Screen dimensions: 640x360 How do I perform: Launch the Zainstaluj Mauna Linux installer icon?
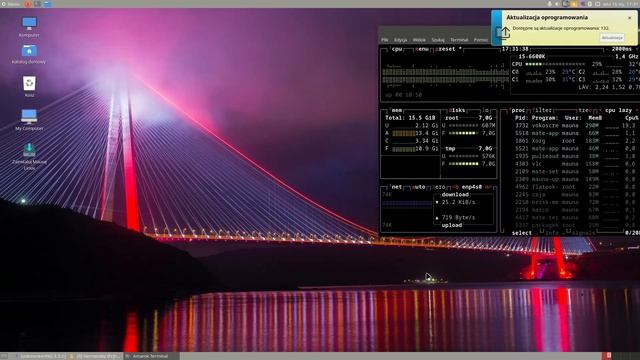pos(29,156)
